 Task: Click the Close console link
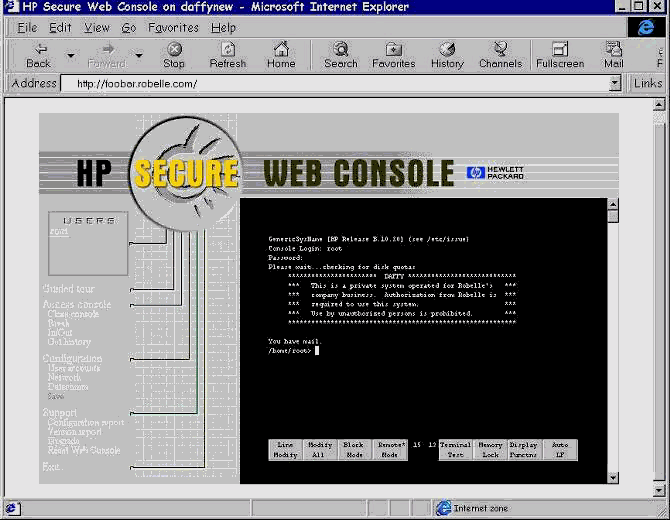coord(73,314)
